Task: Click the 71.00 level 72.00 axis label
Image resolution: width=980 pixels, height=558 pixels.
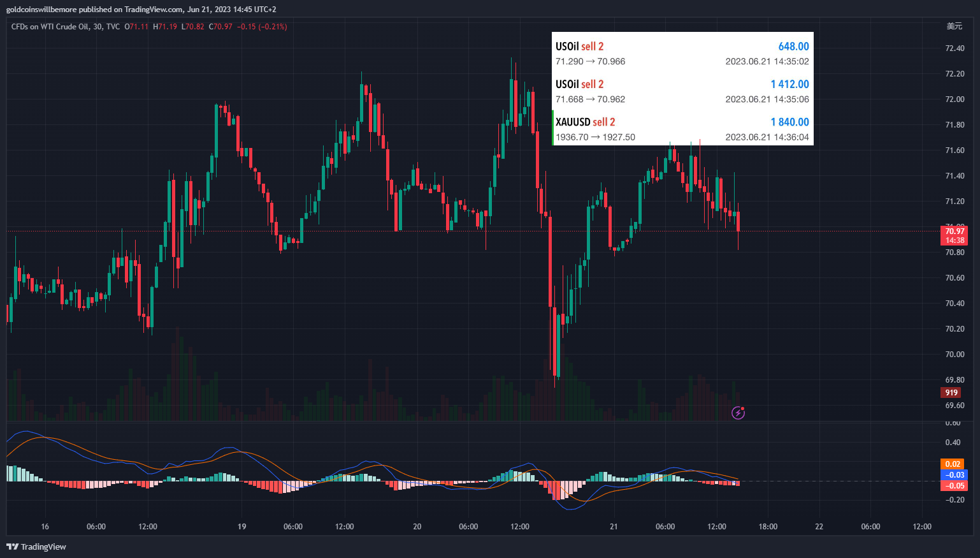Action: pyautogui.click(x=955, y=99)
